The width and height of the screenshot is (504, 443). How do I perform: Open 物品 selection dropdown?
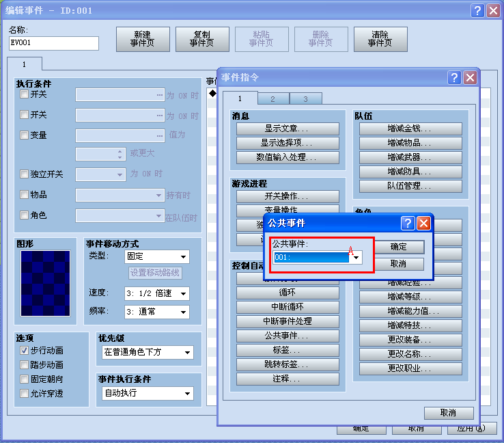120,196
